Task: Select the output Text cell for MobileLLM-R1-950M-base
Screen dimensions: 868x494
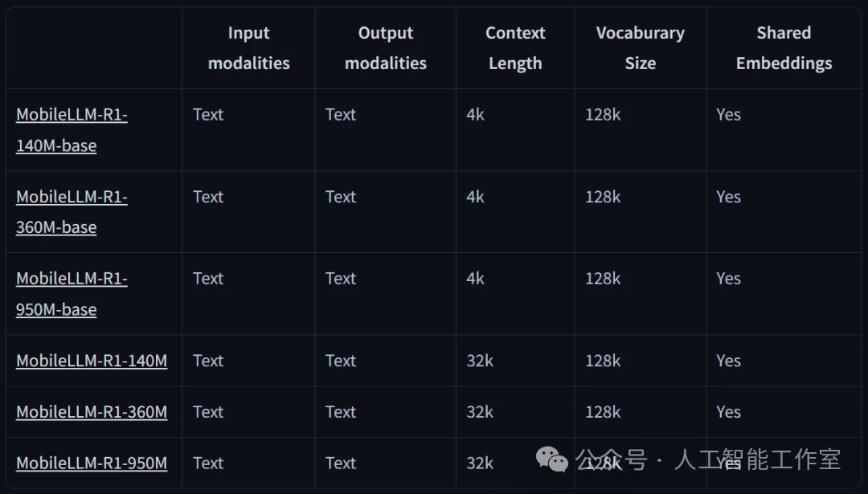Action: [341, 279]
